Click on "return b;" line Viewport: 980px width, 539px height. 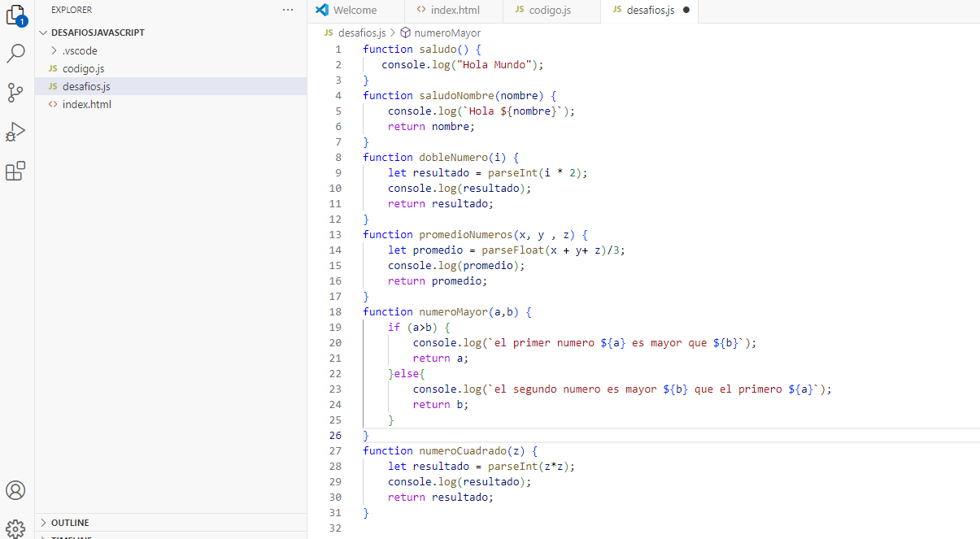click(441, 404)
